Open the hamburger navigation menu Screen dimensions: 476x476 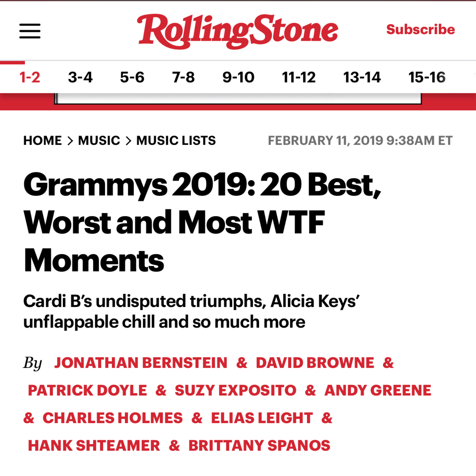click(30, 31)
